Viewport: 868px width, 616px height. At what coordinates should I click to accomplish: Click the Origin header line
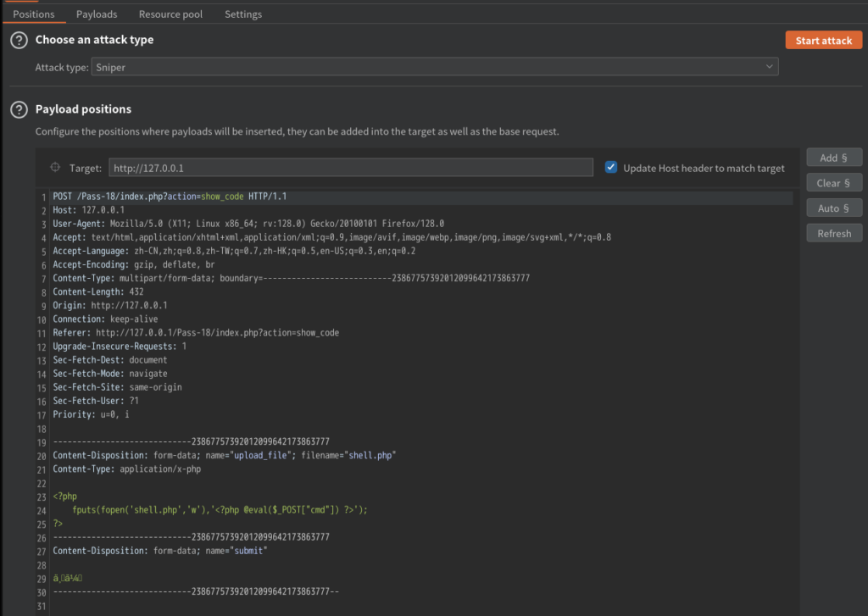[109, 306]
